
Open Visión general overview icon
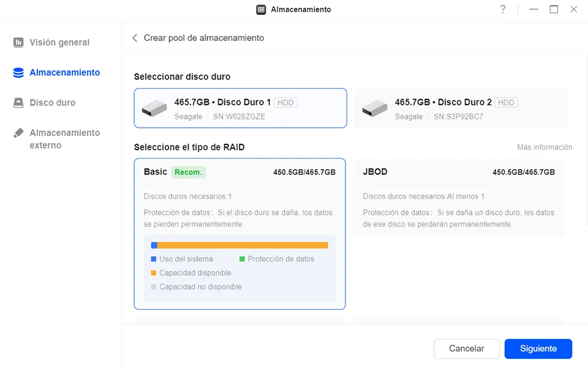[19, 42]
